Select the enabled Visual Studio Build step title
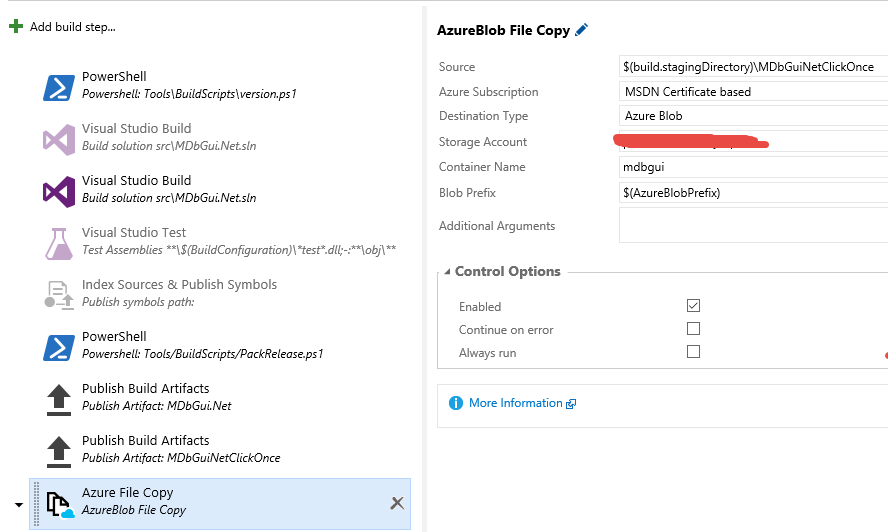The width and height of the screenshot is (888, 532). pyautogui.click(x=136, y=181)
